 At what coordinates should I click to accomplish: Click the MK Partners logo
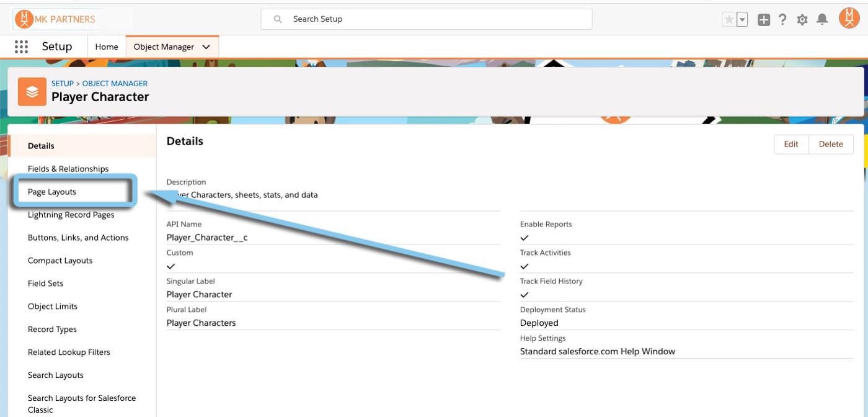pyautogui.click(x=56, y=19)
